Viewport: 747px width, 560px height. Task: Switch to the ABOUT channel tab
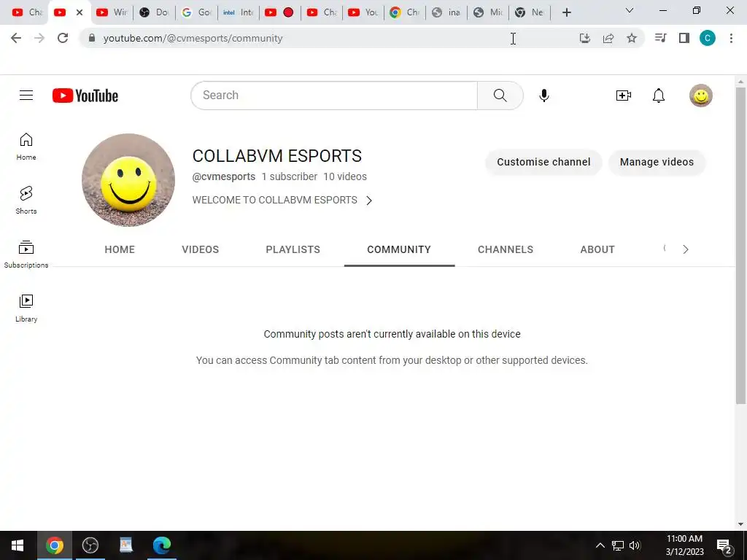click(597, 249)
